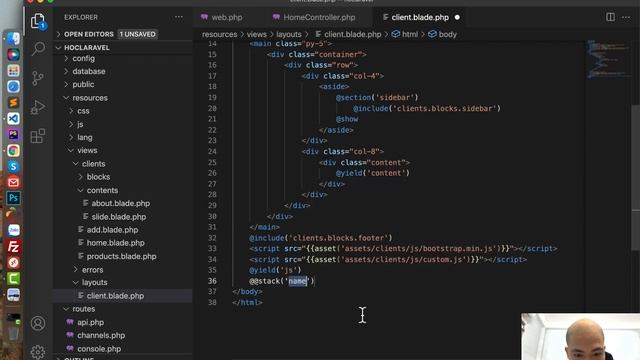Click the 1 UNSAVED badge
Screen dimensions: 640x360
point(138,34)
